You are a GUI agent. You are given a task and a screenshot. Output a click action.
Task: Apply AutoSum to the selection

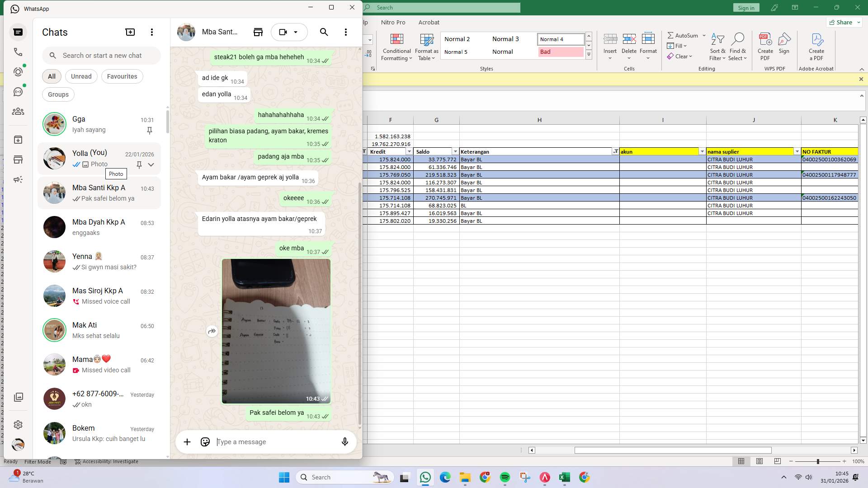click(683, 35)
